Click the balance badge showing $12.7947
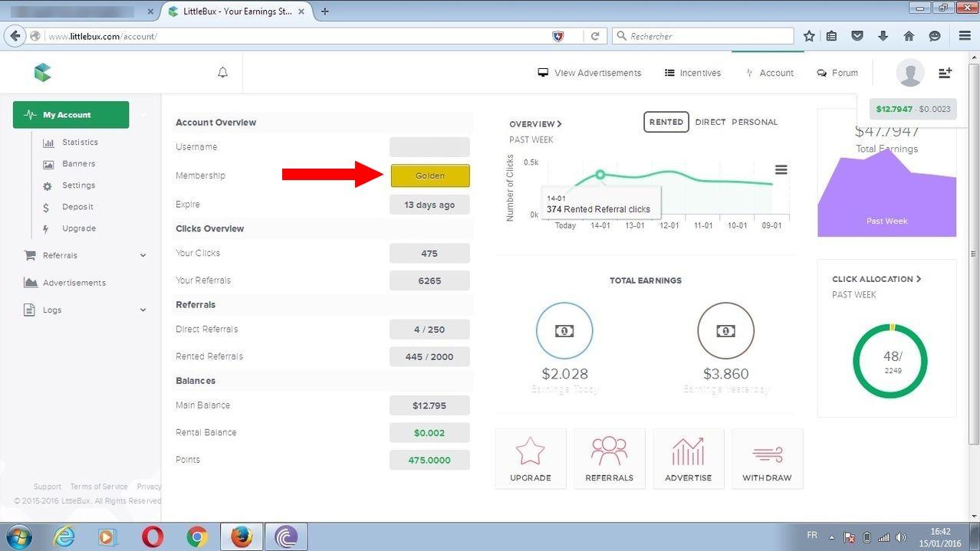This screenshot has width=980, height=551. 913,109
